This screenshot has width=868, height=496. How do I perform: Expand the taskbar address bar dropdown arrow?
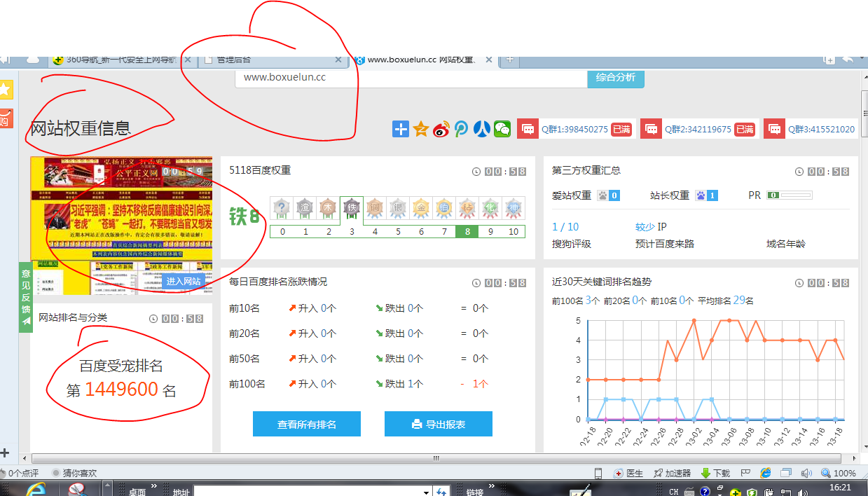(x=425, y=492)
